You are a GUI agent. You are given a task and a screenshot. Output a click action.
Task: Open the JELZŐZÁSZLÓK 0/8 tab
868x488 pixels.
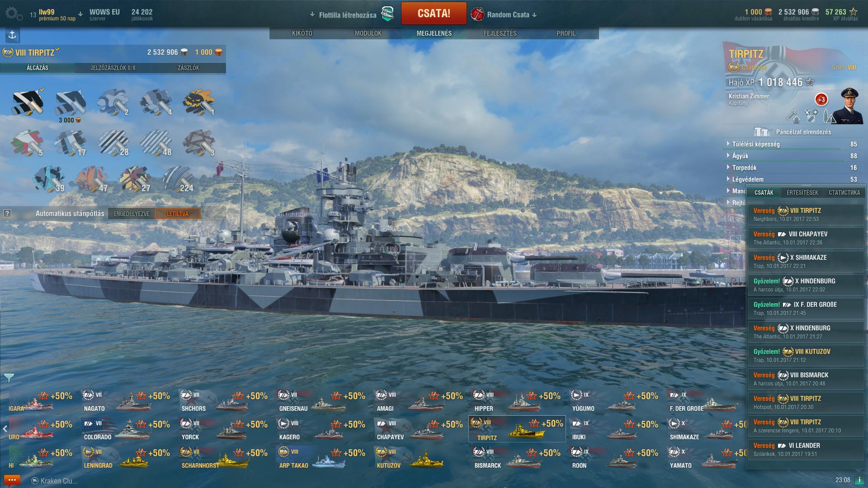click(113, 68)
